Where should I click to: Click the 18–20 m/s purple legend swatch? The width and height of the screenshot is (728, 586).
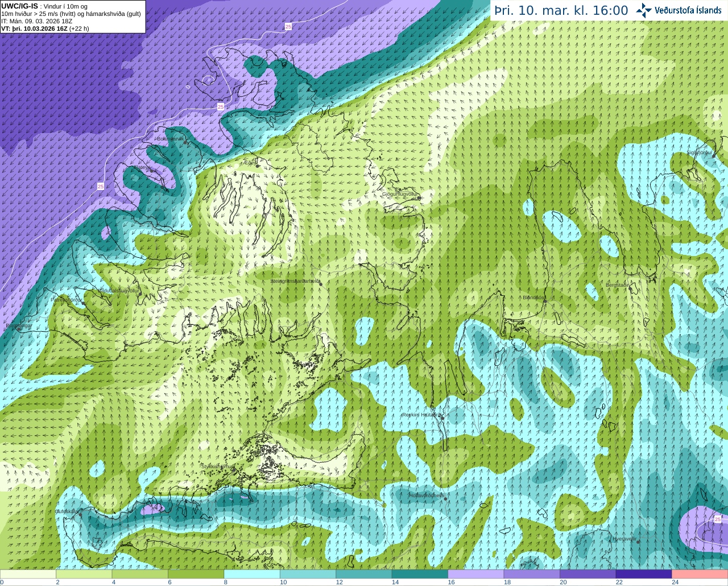pos(532,574)
